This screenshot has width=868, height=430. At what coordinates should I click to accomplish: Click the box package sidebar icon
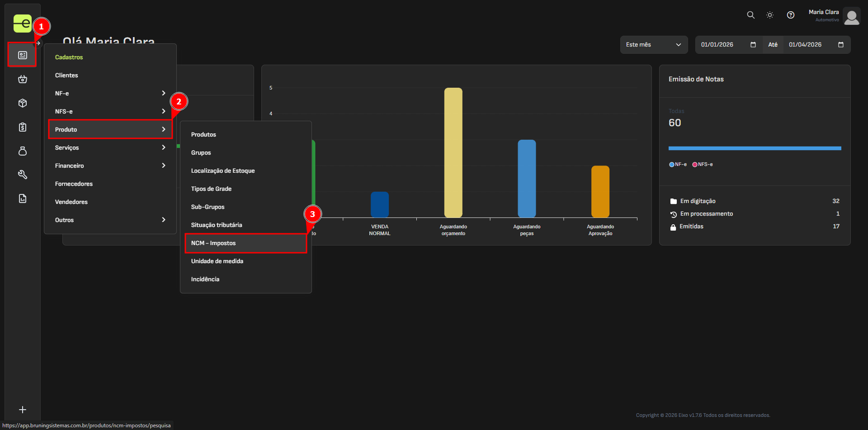point(22,103)
